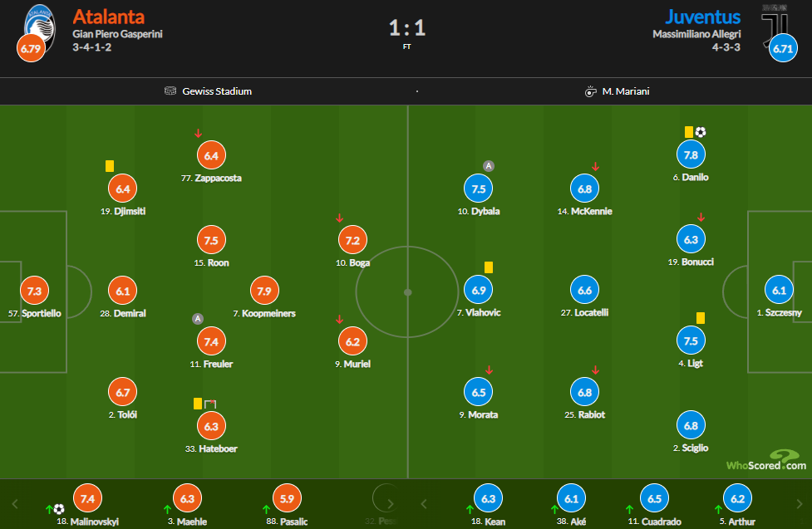Click the assist badge above Dybala
Screen dimensions: 812x529
pyautogui.click(x=489, y=166)
